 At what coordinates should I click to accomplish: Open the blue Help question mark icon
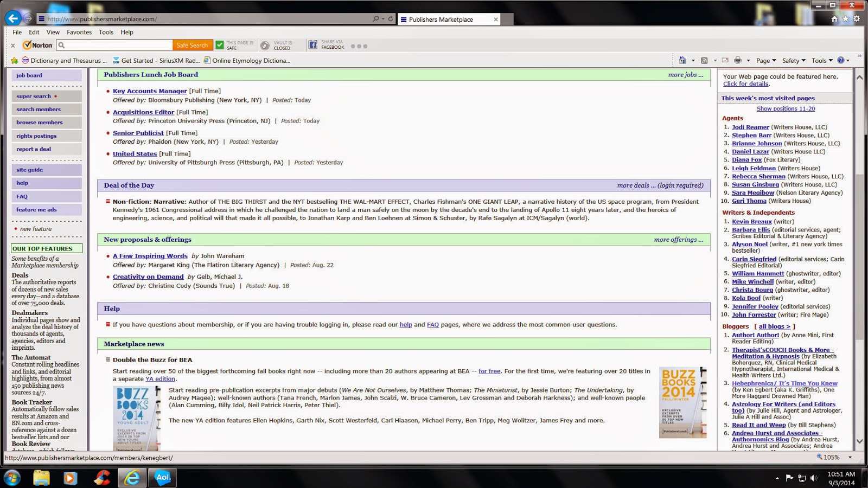coord(841,60)
